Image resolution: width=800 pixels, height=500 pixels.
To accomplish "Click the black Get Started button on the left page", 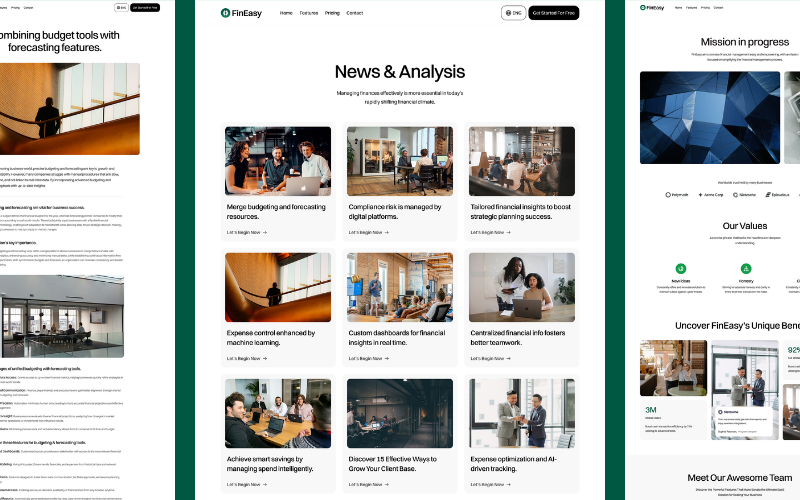I will [x=145, y=8].
